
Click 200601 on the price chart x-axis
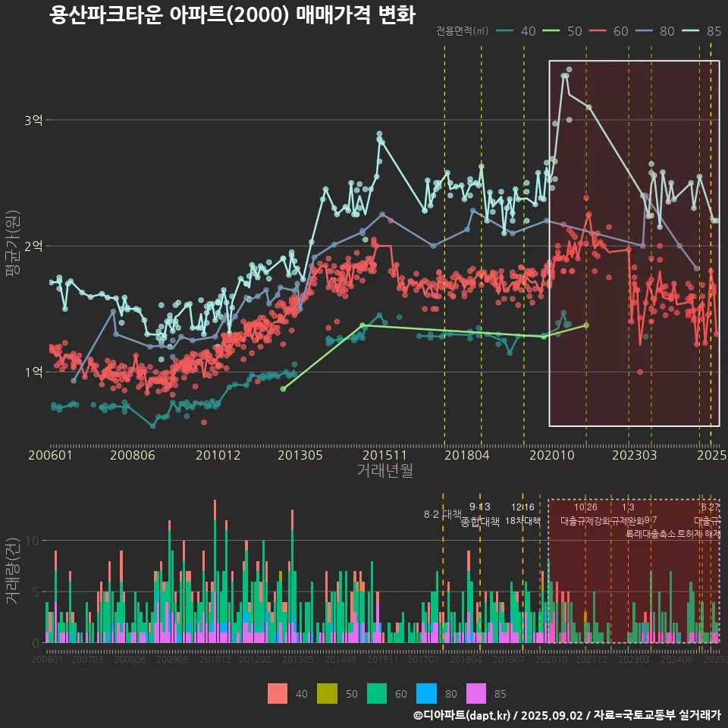coord(50,455)
